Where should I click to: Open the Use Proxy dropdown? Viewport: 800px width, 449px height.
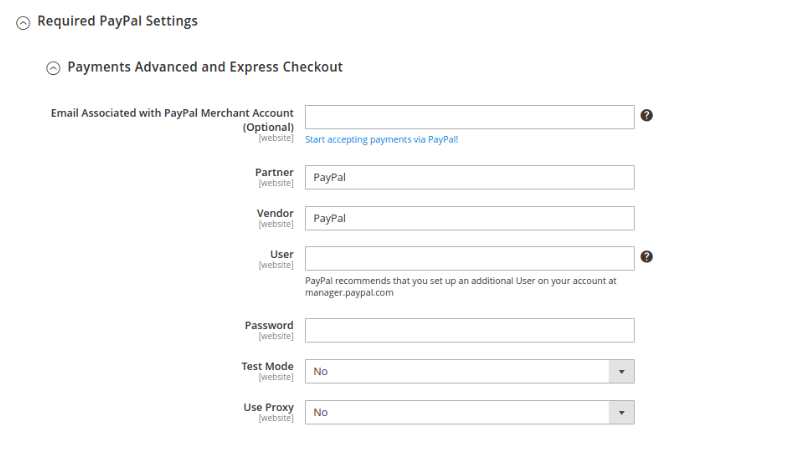click(x=469, y=412)
